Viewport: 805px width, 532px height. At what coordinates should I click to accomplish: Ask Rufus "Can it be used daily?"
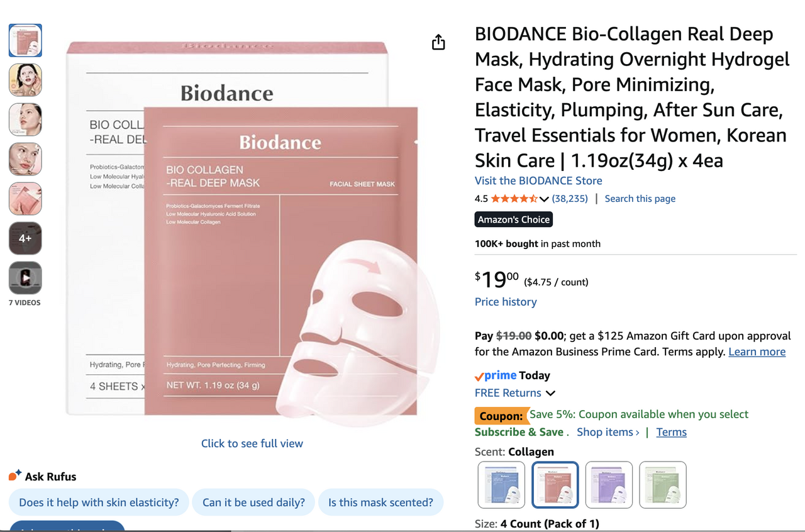tap(253, 502)
